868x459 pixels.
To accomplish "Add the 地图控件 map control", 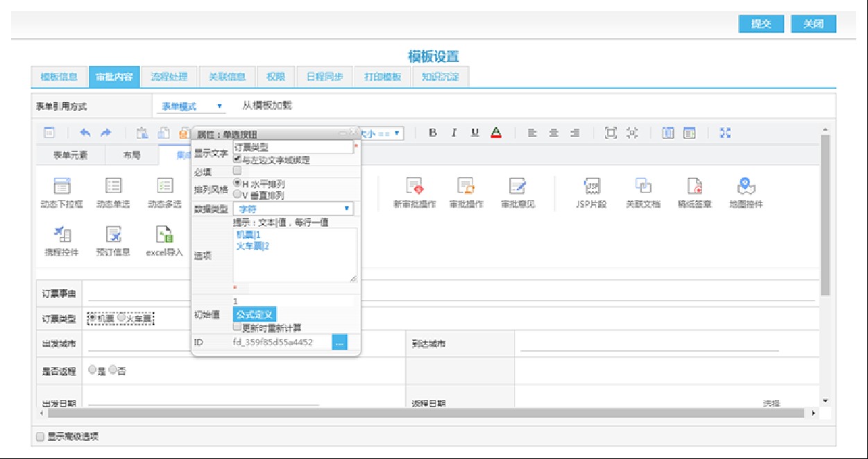I will (745, 186).
